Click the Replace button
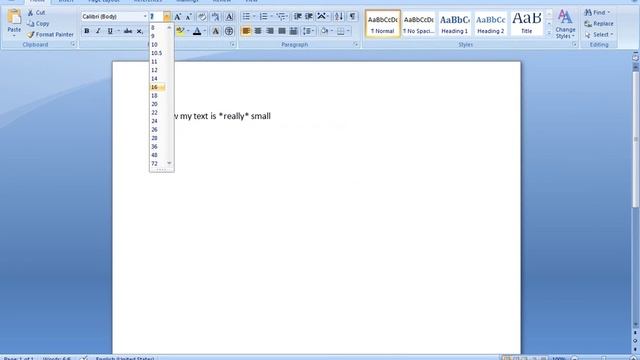Viewport: 640px width, 360px height. [599, 24]
